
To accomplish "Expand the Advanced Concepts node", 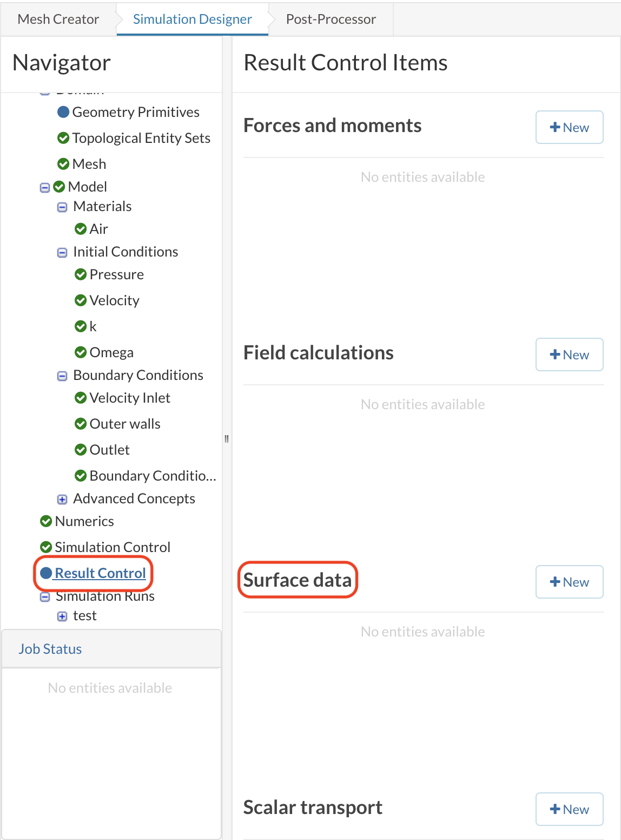I will coord(62,500).
